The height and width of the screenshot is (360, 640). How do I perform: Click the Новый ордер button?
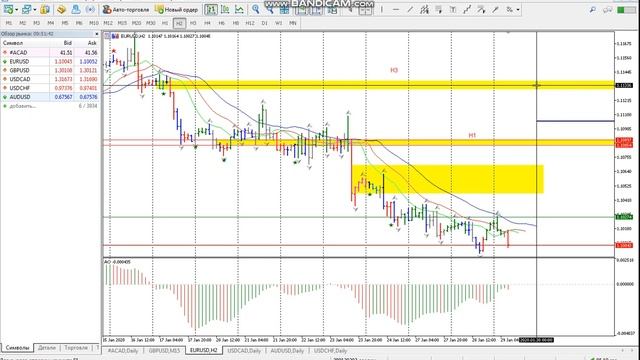[x=177, y=9]
